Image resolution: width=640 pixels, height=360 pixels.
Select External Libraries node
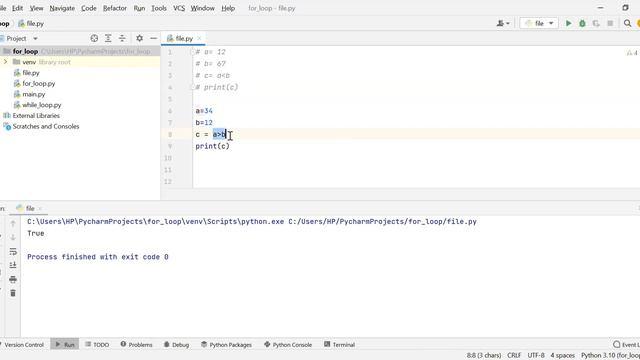point(36,116)
